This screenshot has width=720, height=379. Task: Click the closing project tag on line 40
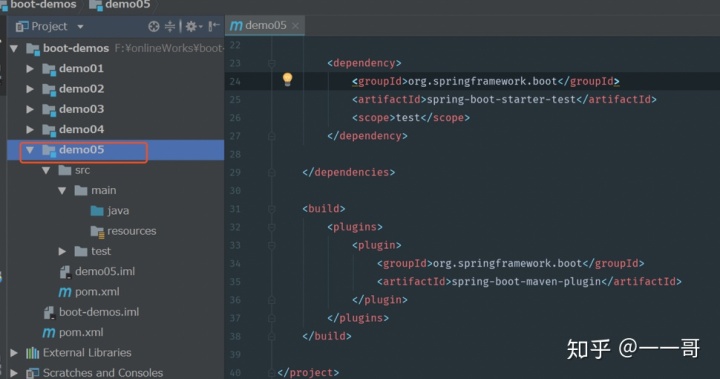coord(308,373)
